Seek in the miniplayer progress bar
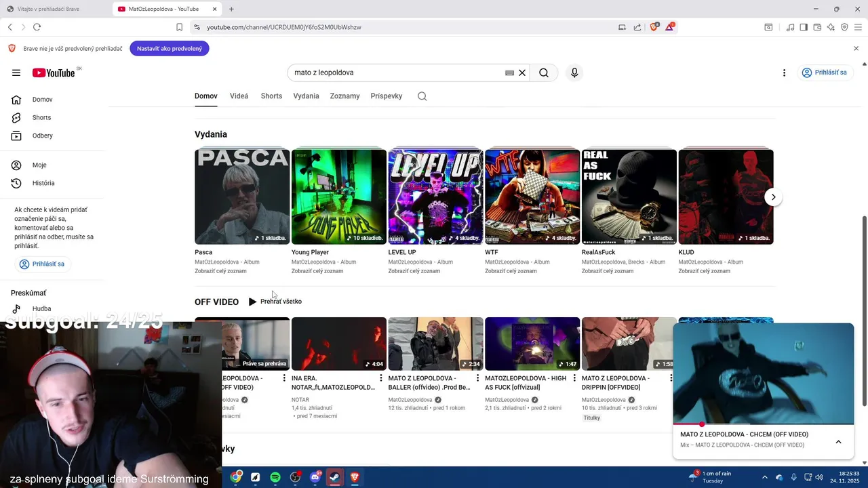The image size is (868, 488). point(764,424)
